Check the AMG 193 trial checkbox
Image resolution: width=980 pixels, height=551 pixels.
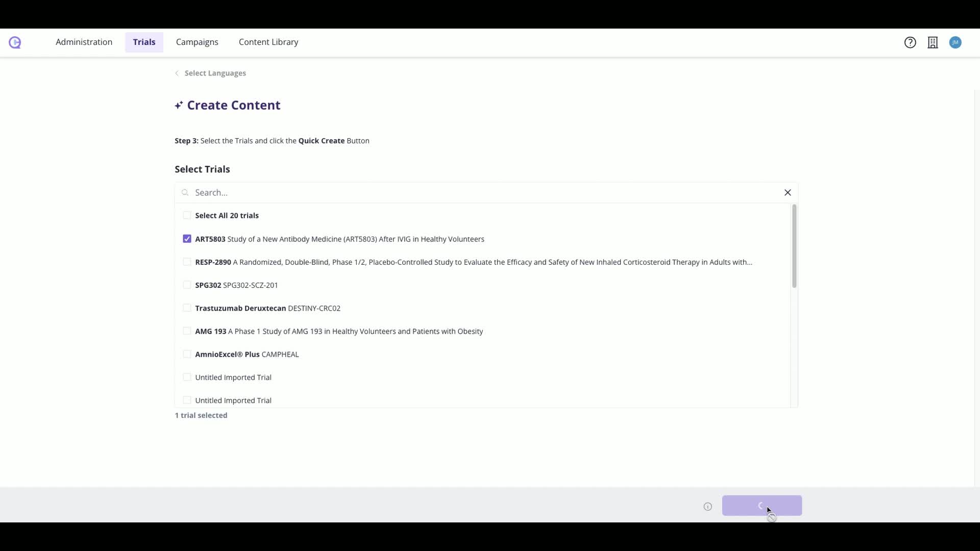pyautogui.click(x=187, y=331)
